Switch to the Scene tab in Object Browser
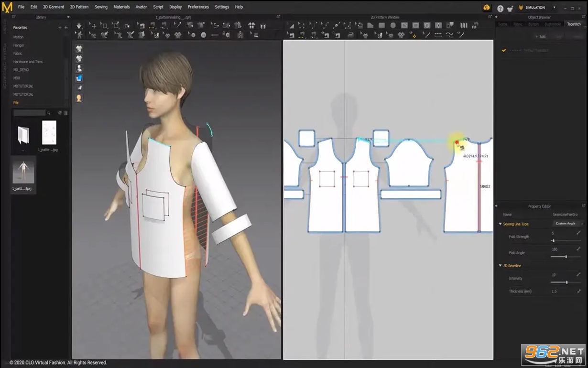Image resolution: width=588 pixels, height=368 pixels. click(502, 24)
